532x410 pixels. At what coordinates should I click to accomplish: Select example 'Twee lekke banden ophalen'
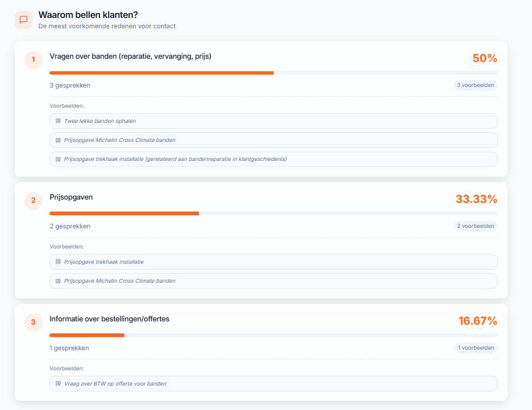273,121
